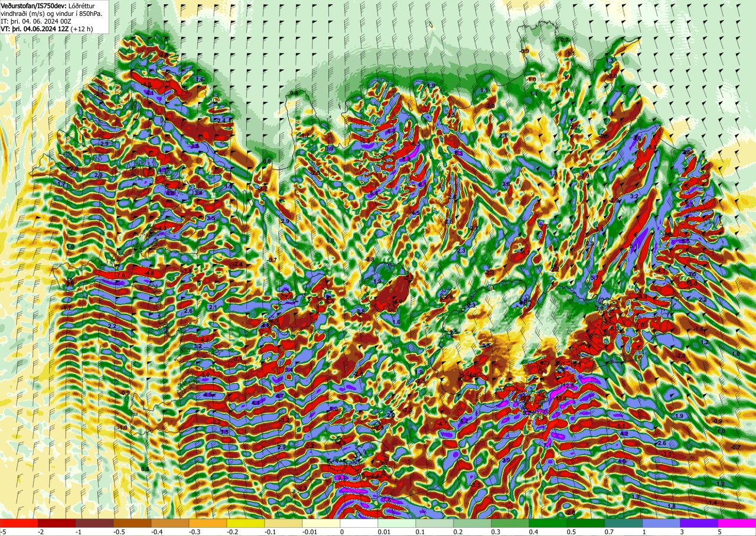Click the bright yellow legend swatch for -0.2 to -0.1
The image size is (756, 536).
[x=246, y=523]
